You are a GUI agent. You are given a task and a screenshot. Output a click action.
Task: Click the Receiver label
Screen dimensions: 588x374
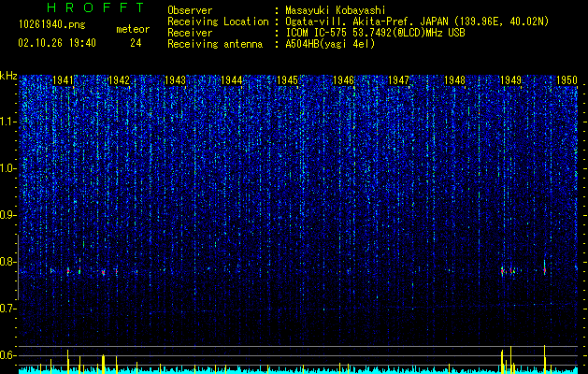point(190,33)
